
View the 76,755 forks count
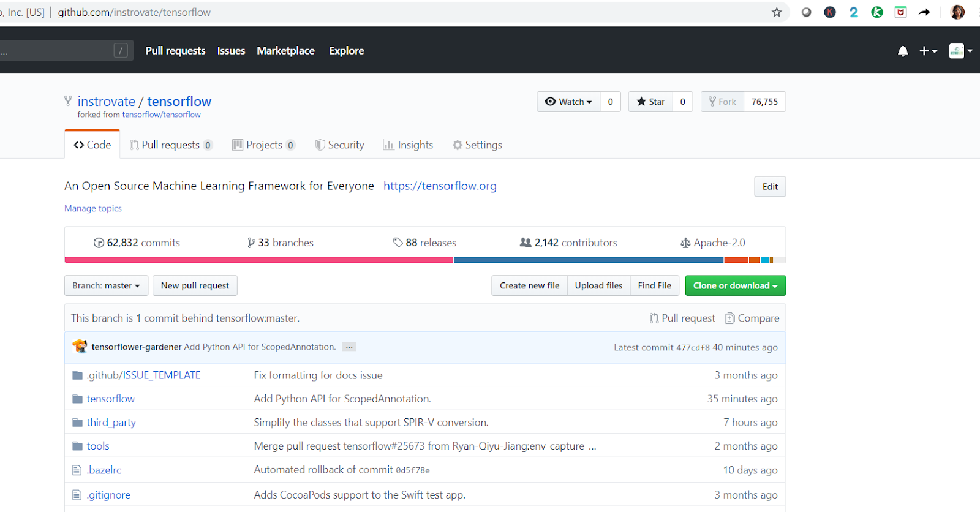[x=765, y=102]
